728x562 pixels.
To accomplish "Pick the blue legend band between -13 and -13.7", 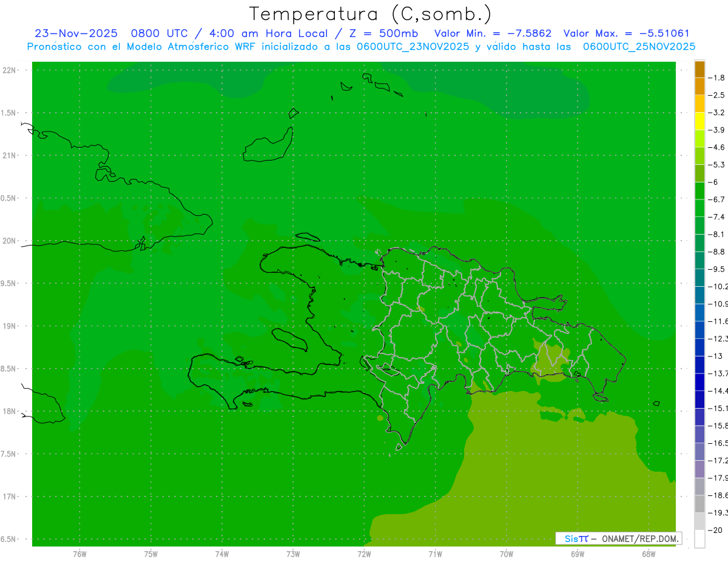I will (699, 365).
